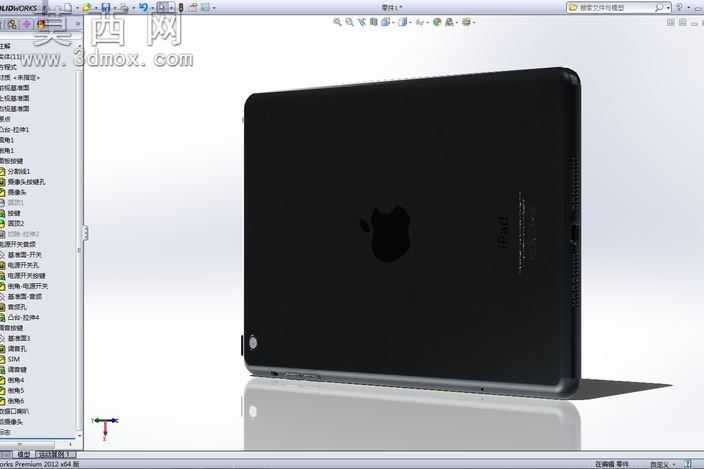The height and width of the screenshot is (469, 704).
Task: Open the 自定义 units dropdown in status bar
Action: click(x=663, y=464)
